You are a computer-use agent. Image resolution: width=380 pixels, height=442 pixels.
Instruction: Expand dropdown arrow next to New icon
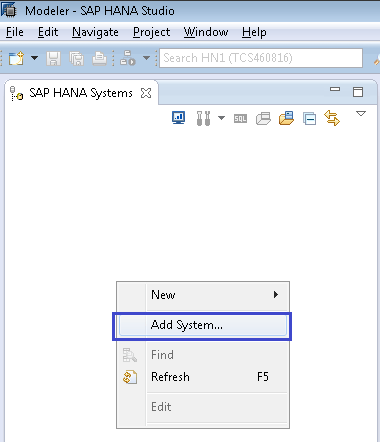[34, 58]
